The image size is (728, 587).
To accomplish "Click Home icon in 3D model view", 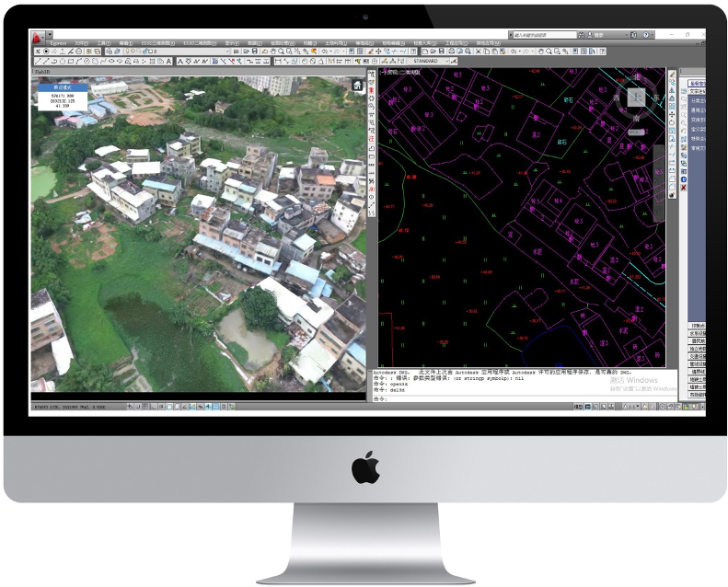I will [x=357, y=86].
